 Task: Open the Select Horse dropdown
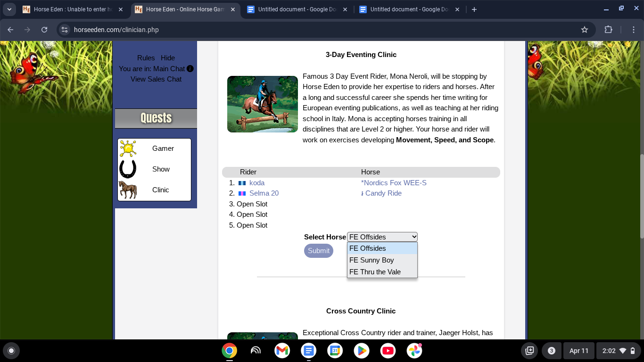point(382,237)
